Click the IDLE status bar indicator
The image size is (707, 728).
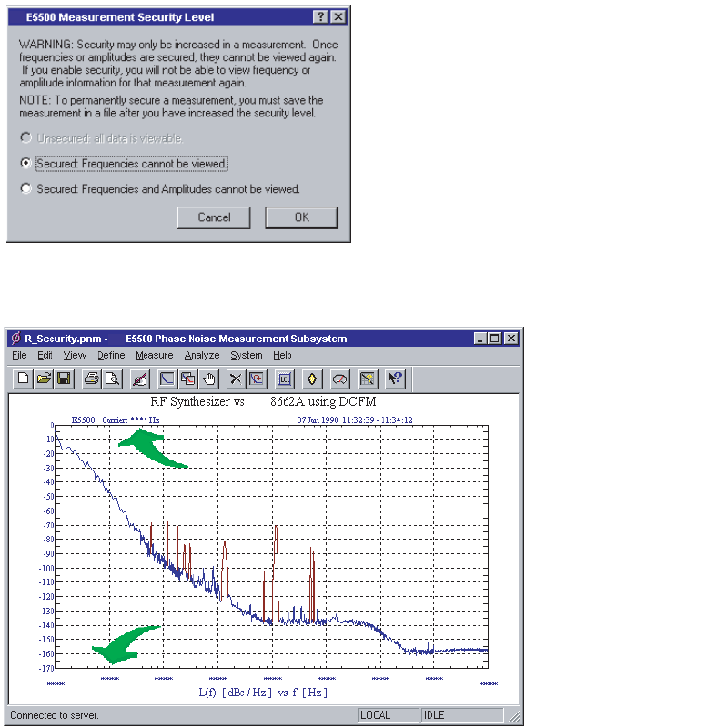(x=461, y=715)
